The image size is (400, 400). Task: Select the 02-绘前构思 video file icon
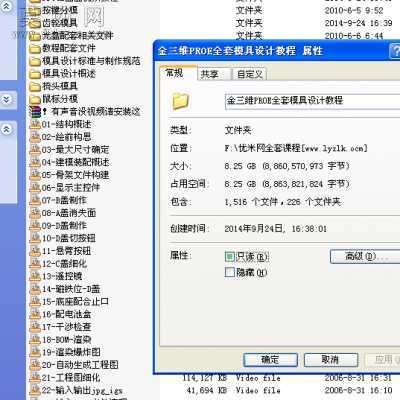pyautogui.click(x=35, y=137)
